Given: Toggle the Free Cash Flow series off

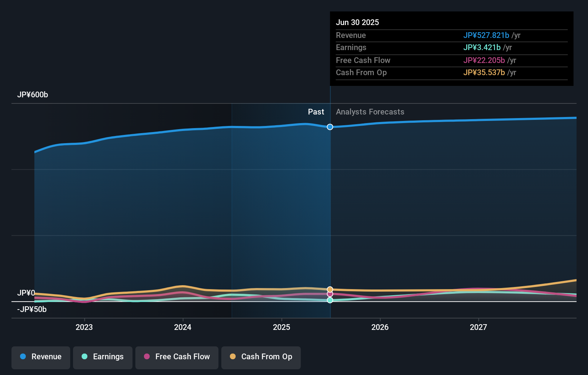Looking at the screenshot, I should coord(177,357).
